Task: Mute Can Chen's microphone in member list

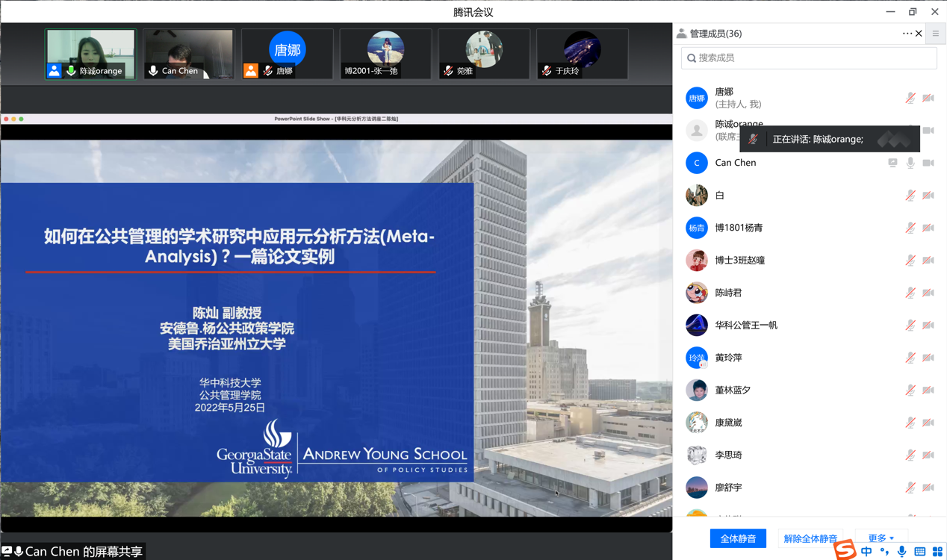Action: click(910, 163)
